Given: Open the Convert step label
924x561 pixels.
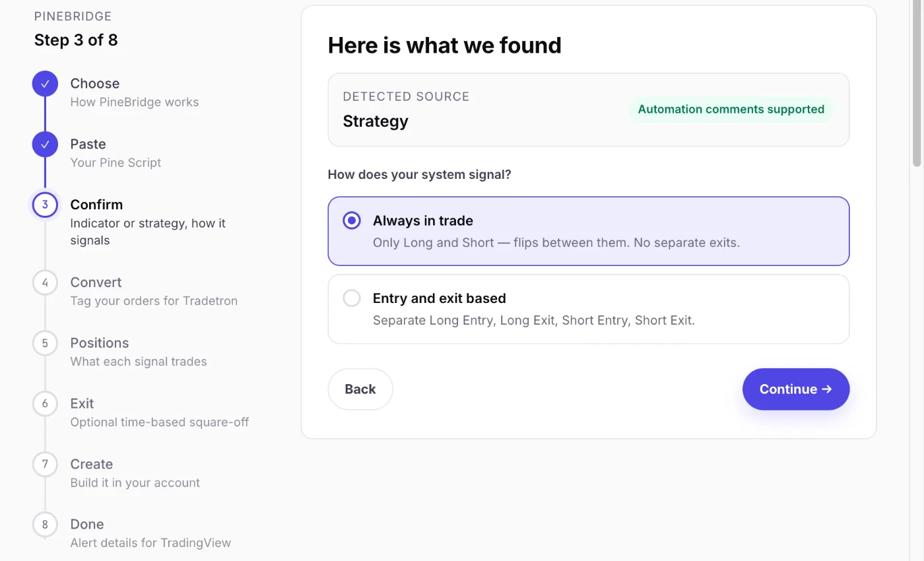Looking at the screenshot, I should click(96, 282).
